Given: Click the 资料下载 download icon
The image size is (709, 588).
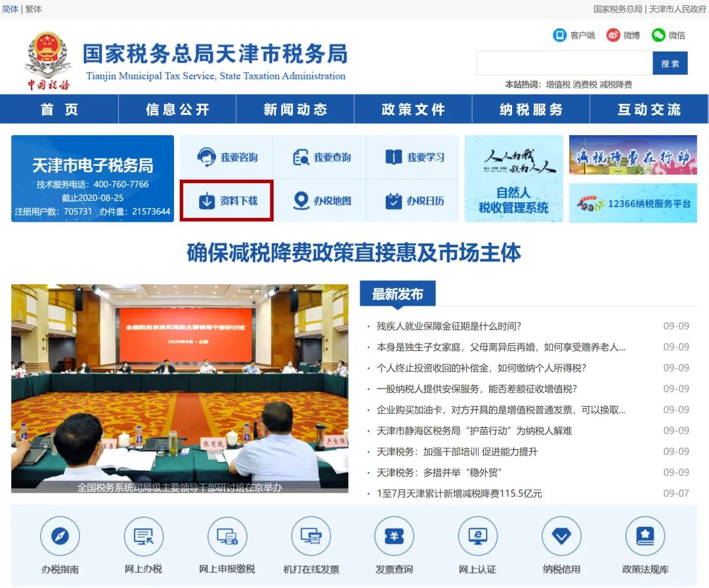Looking at the screenshot, I should point(207,201).
